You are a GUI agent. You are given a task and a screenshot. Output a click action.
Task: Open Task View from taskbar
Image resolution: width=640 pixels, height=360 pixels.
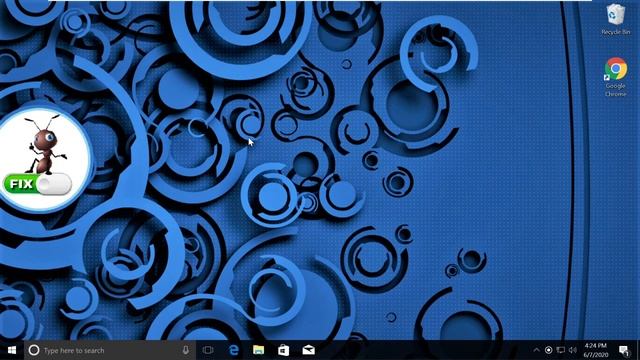(208, 350)
